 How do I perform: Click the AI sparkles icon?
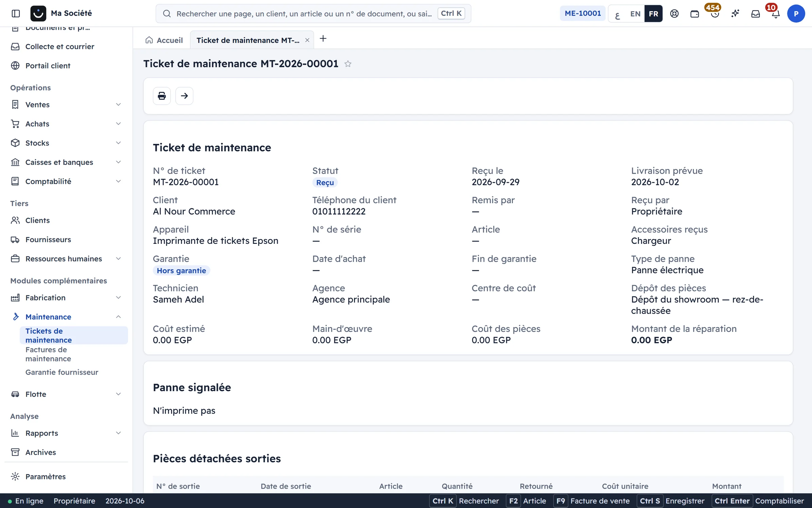click(735, 14)
